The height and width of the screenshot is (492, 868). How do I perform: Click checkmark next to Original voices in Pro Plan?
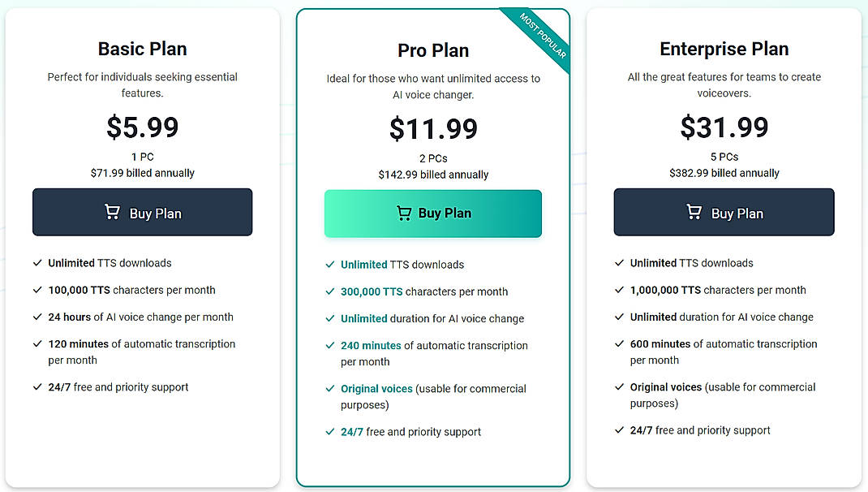(x=329, y=388)
